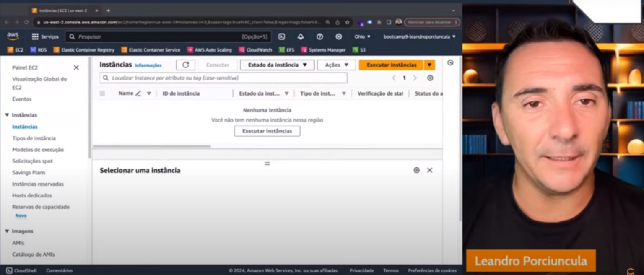Viewport: 644px width, 275px height.
Task: Open column preferences gear beside pagination
Action: click(x=431, y=78)
